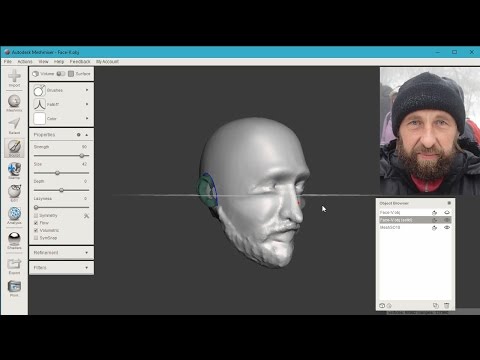The image size is (480, 360).
Task: Open the Stamp tool
Action: click(x=14, y=171)
